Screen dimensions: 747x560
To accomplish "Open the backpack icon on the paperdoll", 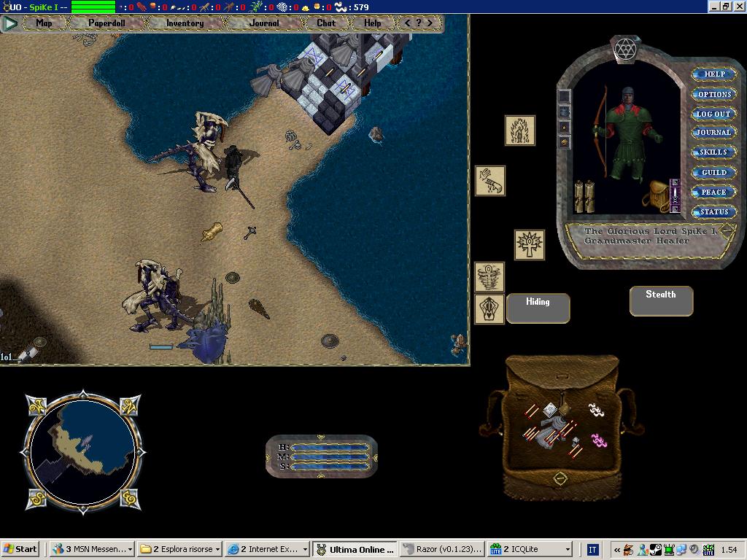I will pyautogui.click(x=657, y=195).
